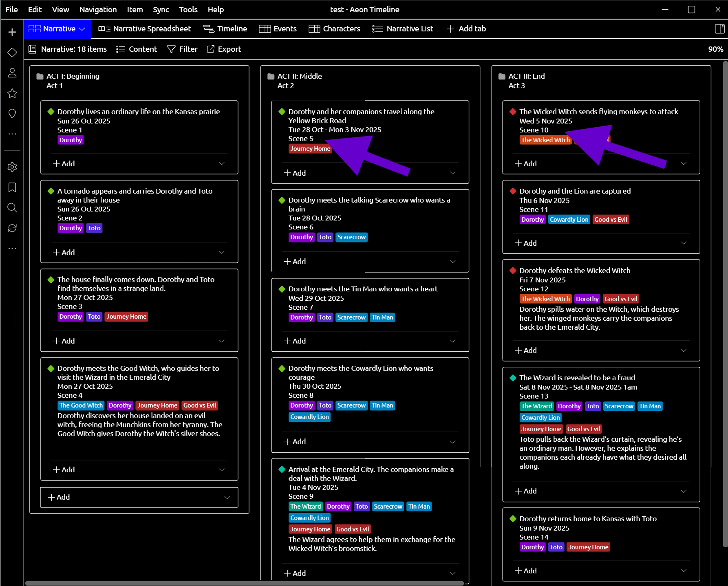The image size is (728, 586).
Task: Click Add tab button
Action: click(x=466, y=29)
